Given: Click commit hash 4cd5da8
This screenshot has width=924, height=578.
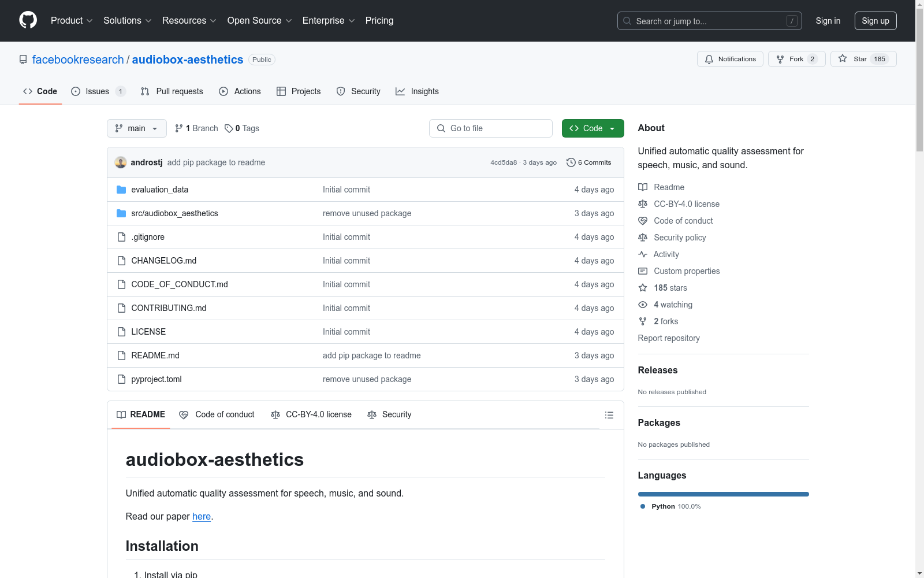Looking at the screenshot, I should pos(504,162).
